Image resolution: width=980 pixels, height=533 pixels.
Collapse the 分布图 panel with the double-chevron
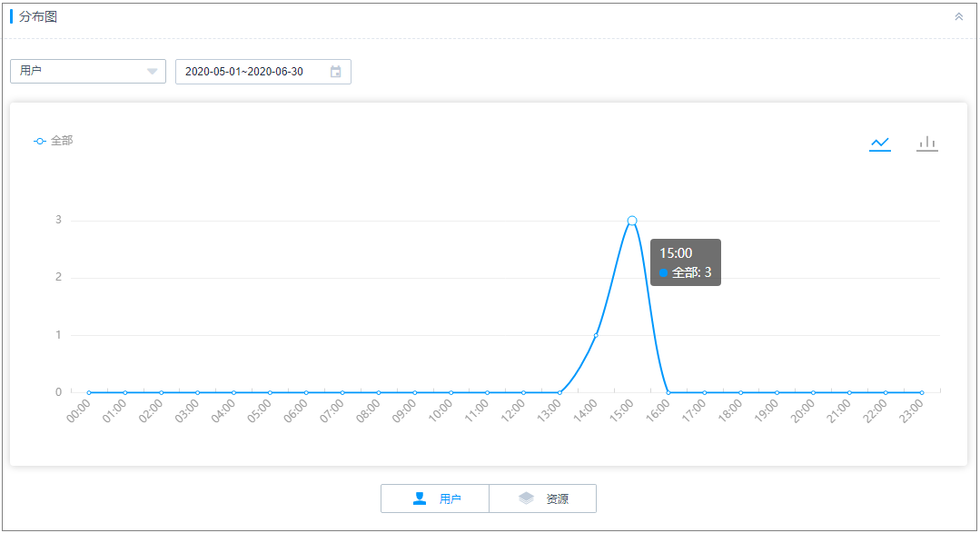959,17
